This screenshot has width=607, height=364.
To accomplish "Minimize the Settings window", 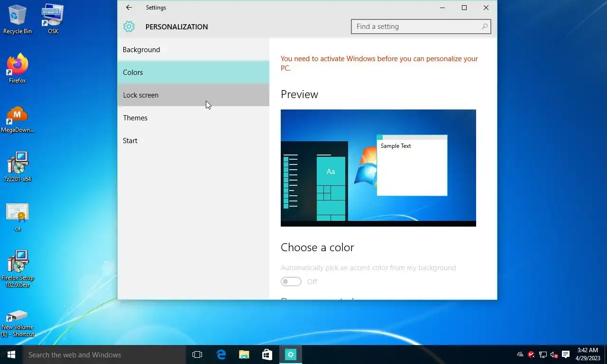I will coord(442,8).
